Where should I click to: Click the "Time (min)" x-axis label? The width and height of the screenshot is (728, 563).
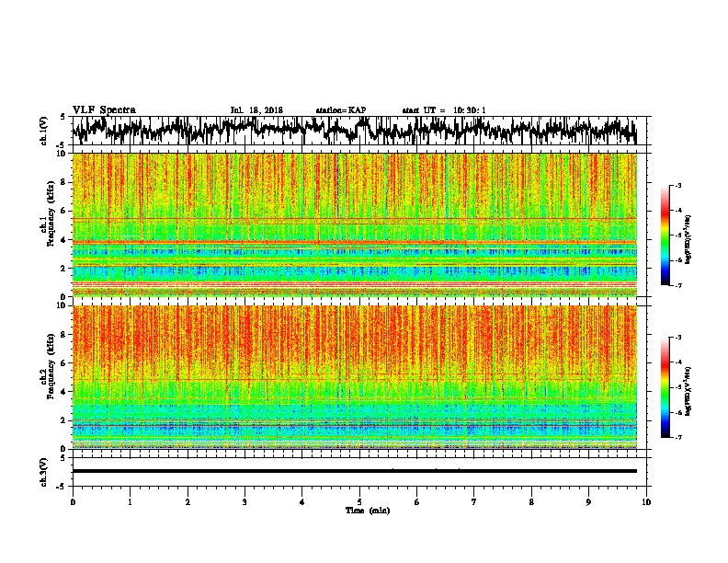click(x=368, y=511)
